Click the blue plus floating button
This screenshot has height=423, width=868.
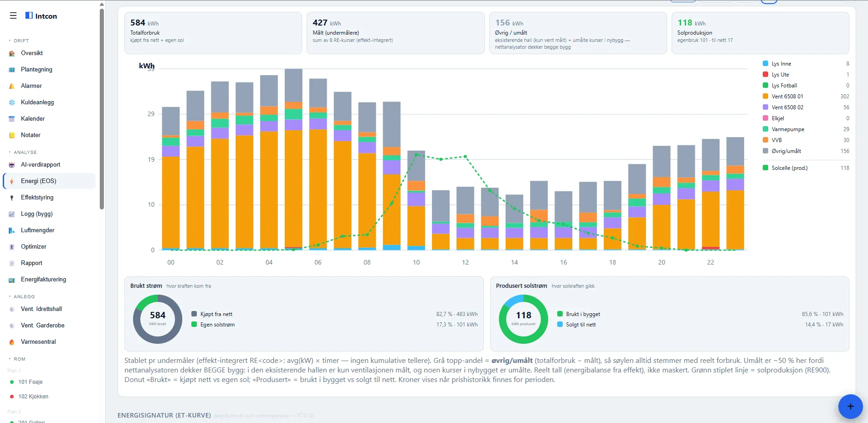click(x=850, y=406)
